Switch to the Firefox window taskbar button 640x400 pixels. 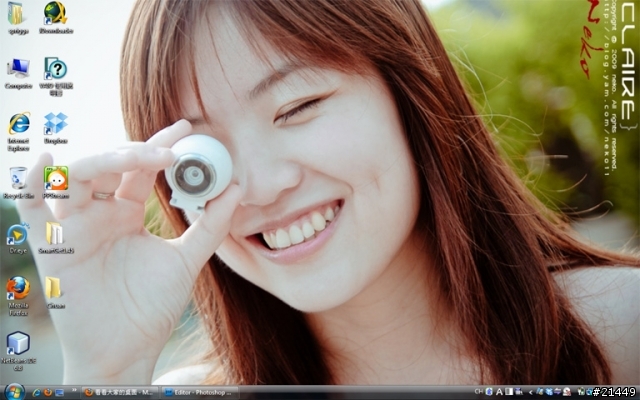click(x=119, y=393)
